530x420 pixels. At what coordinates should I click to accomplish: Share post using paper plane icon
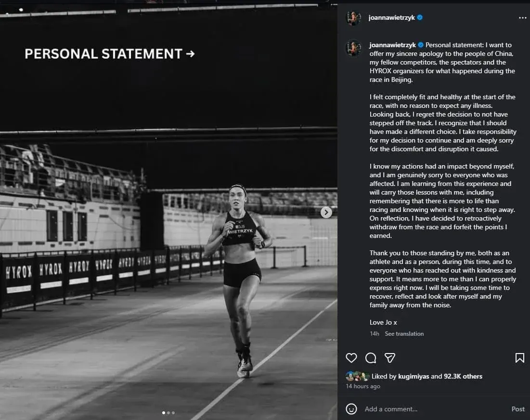click(390, 358)
